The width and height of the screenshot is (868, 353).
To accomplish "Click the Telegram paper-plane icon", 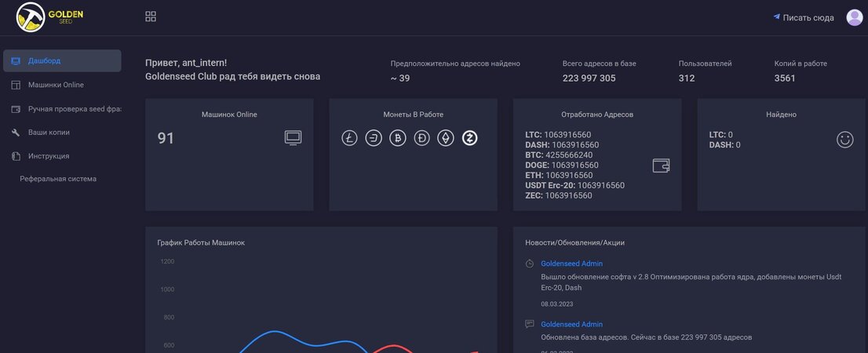I will point(777,17).
